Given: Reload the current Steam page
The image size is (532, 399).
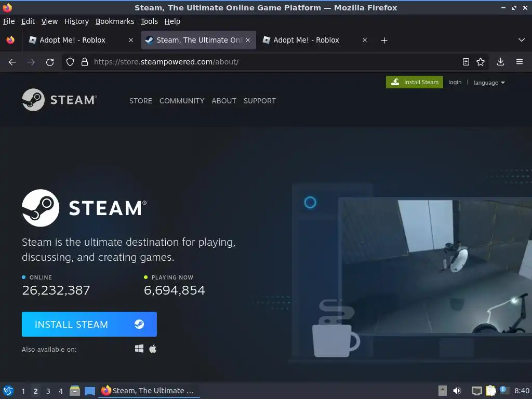Looking at the screenshot, I should click(x=50, y=62).
